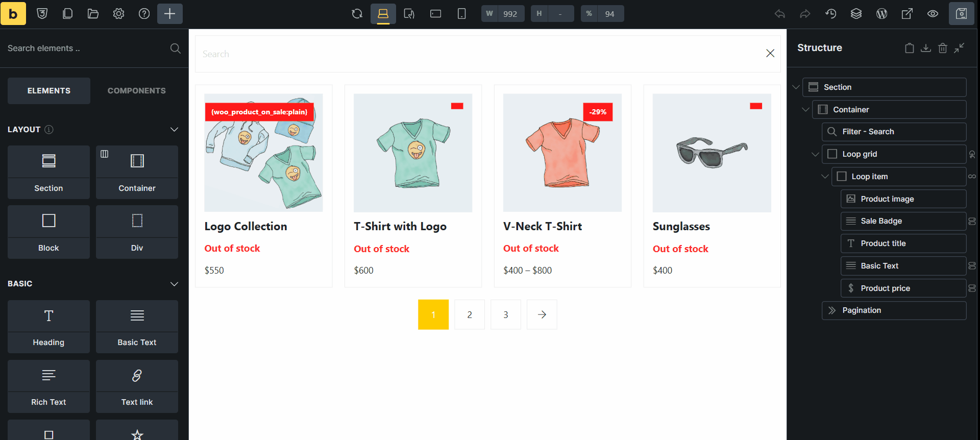Click the reload canvas icon
Image resolution: width=980 pixels, height=440 pixels.
(x=357, y=14)
